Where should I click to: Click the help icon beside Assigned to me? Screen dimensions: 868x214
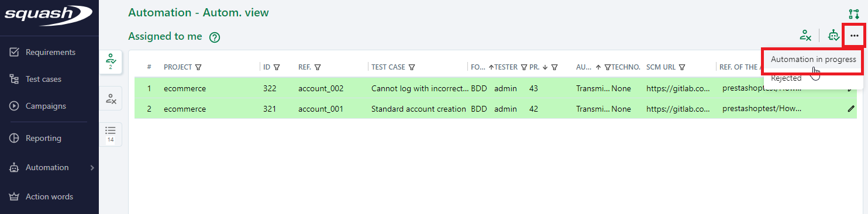215,37
